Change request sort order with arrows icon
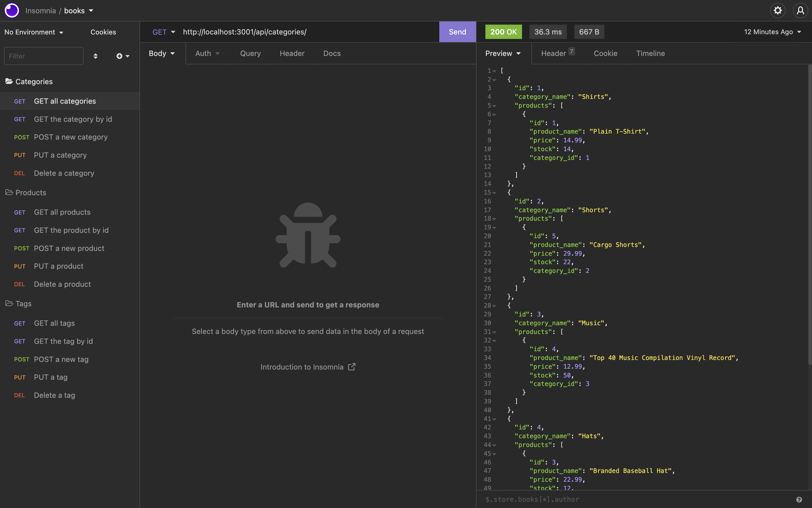The image size is (812, 508). click(x=96, y=56)
